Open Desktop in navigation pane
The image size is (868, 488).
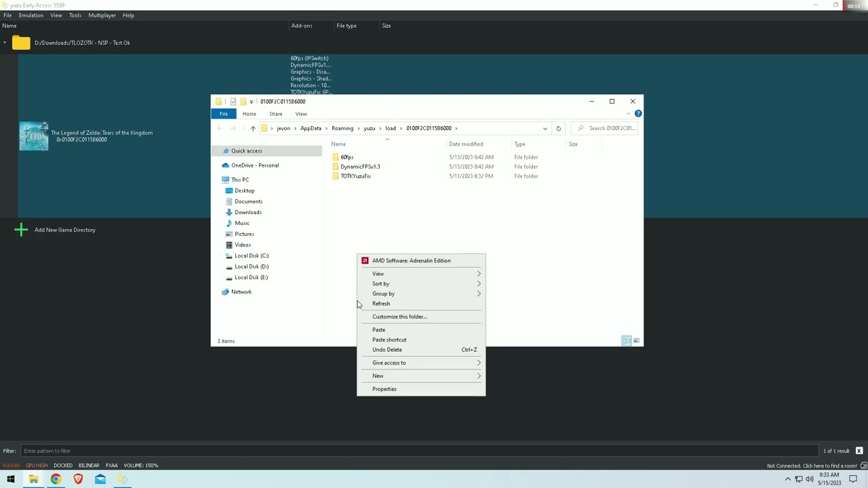(244, 190)
